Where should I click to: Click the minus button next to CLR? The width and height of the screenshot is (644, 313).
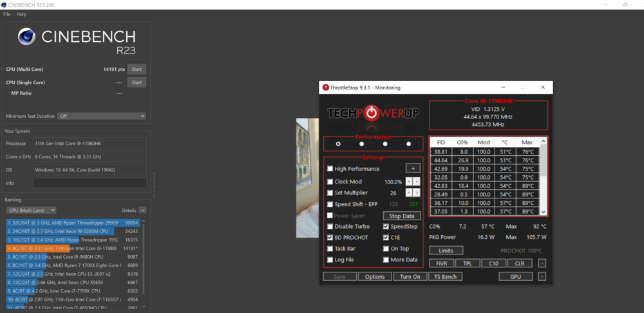542,263
